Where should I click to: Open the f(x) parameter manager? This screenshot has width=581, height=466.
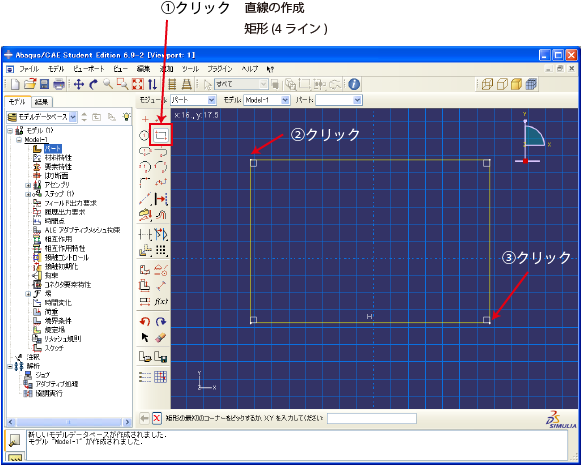tap(161, 302)
